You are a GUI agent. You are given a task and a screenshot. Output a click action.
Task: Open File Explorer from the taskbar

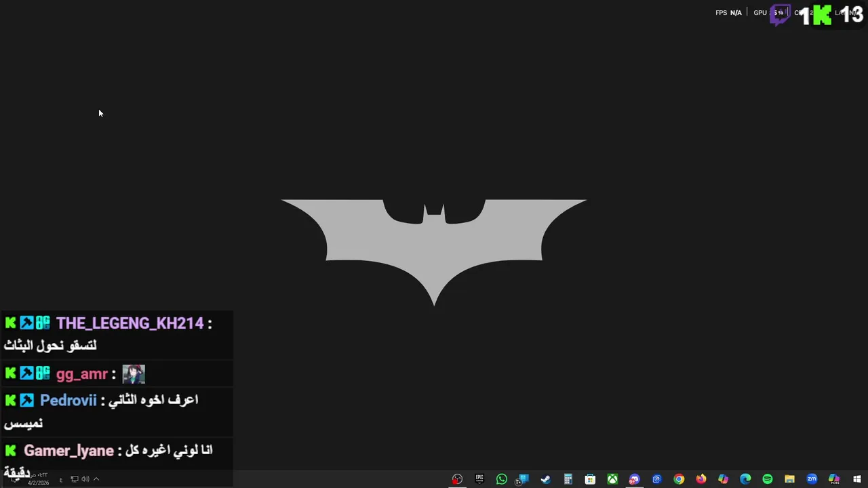coord(789,479)
